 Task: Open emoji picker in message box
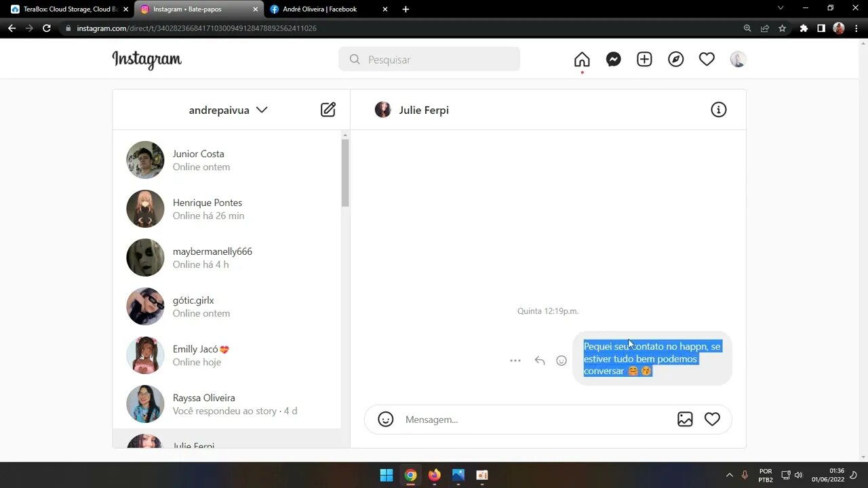(386, 420)
